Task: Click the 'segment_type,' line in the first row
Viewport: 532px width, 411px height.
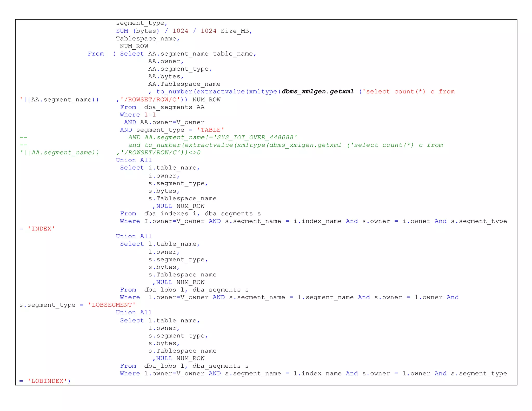Action: [x=142, y=23]
